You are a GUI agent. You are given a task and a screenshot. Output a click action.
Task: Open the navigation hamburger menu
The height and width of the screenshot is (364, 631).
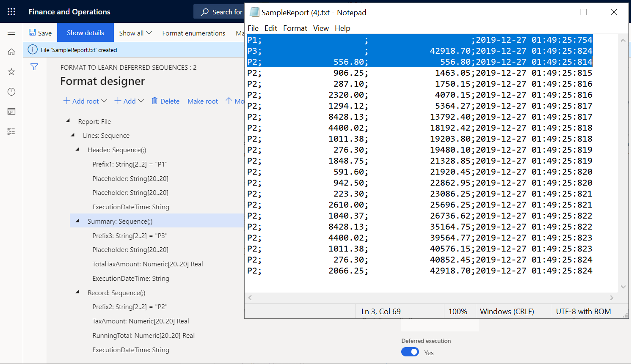(11, 33)
